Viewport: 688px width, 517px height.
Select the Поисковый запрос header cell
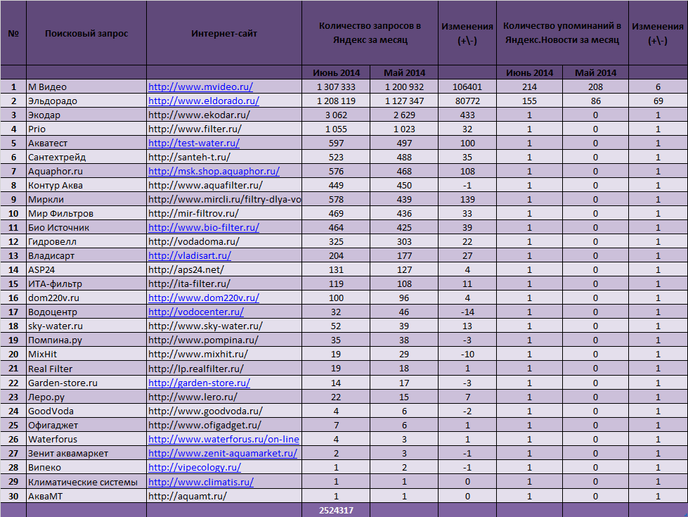click(x=86, y=33)
